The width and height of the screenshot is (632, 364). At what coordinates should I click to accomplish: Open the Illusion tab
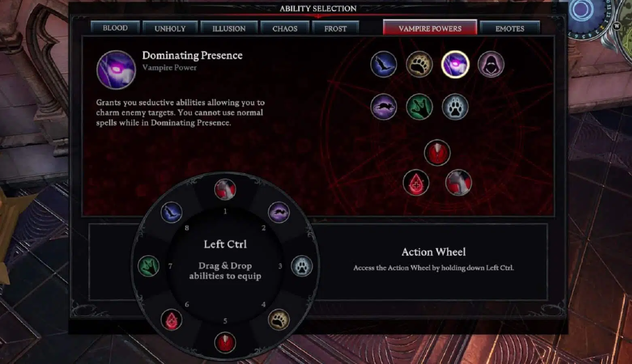(x=229, y=28)
